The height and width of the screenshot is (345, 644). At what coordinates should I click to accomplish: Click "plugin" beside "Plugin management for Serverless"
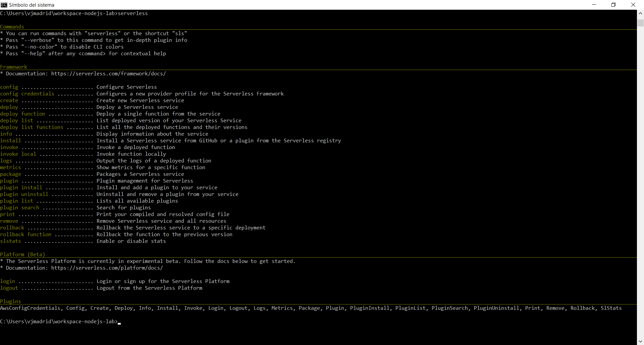click(x=9, y=181)
